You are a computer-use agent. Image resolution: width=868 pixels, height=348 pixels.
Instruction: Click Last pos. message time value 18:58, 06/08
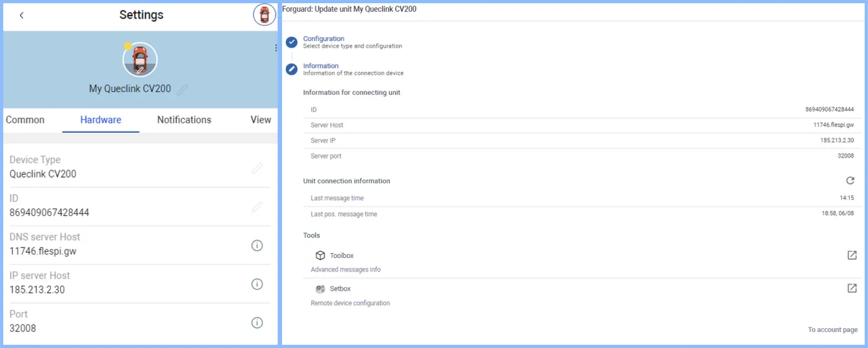click(x=838, y=215)
